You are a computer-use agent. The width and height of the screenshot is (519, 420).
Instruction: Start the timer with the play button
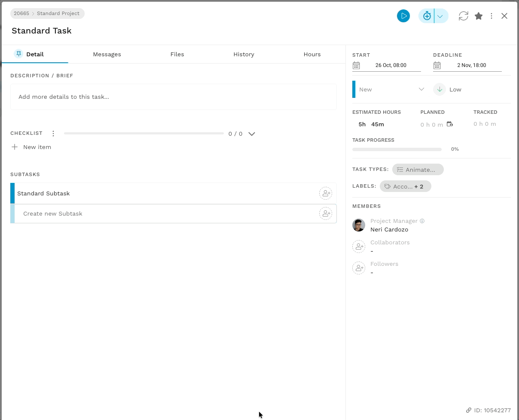(x=403, y=16)
